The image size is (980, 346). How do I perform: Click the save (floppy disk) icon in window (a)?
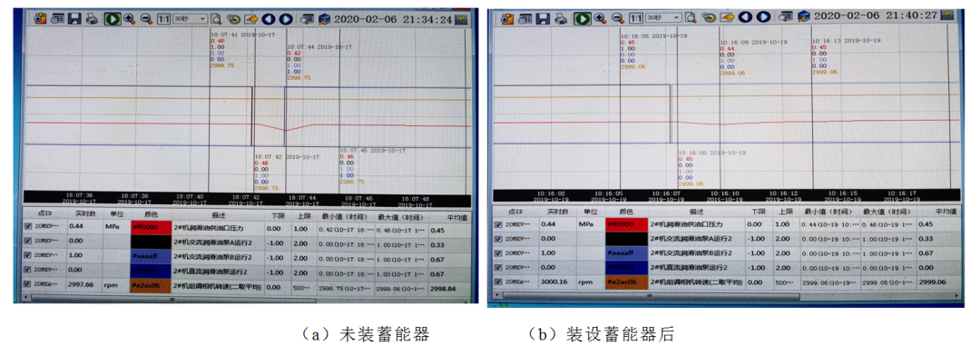(74, 19)
